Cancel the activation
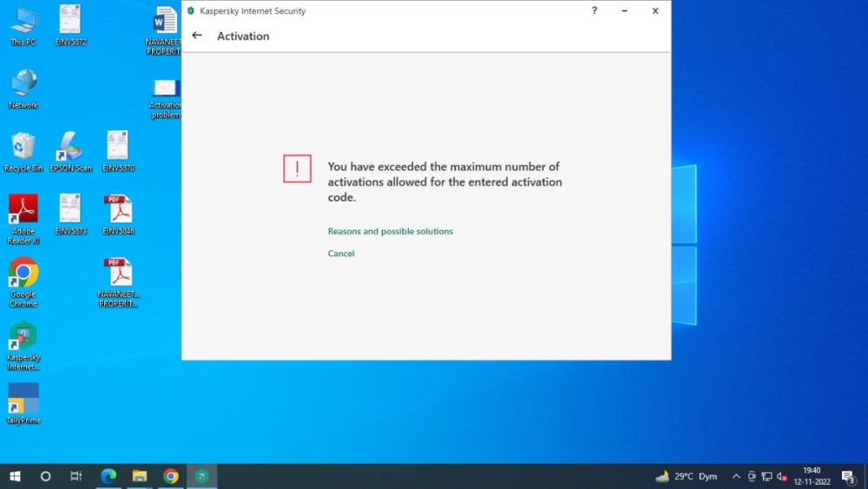 click(x=341, y=254)
